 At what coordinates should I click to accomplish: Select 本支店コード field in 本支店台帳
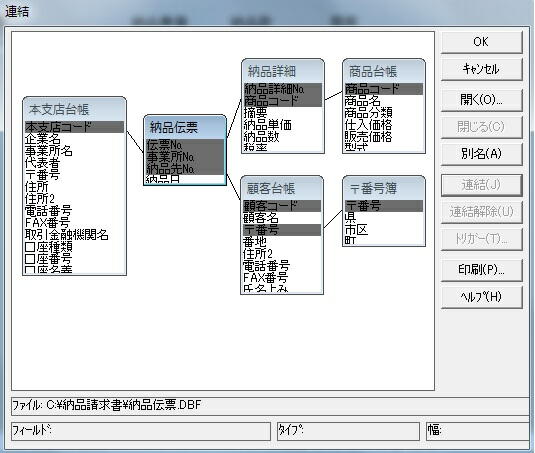tap(74, 127)
